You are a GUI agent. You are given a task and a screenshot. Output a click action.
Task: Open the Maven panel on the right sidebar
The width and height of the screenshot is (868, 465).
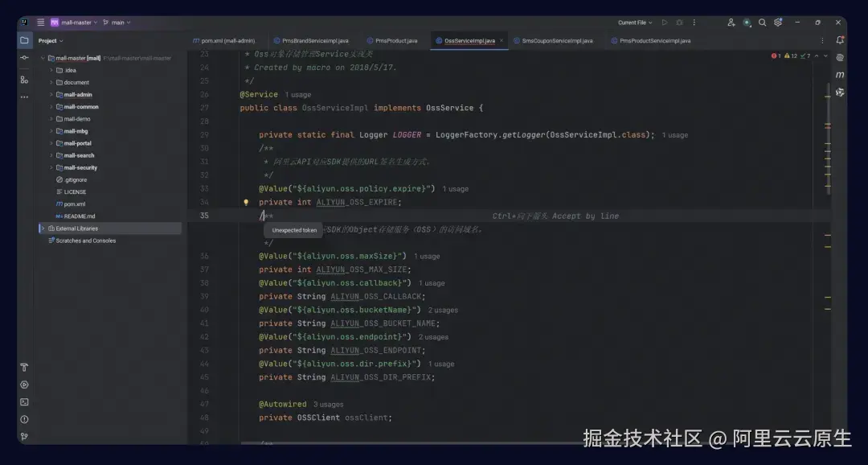pyautogui.click(x=840, y=73)
